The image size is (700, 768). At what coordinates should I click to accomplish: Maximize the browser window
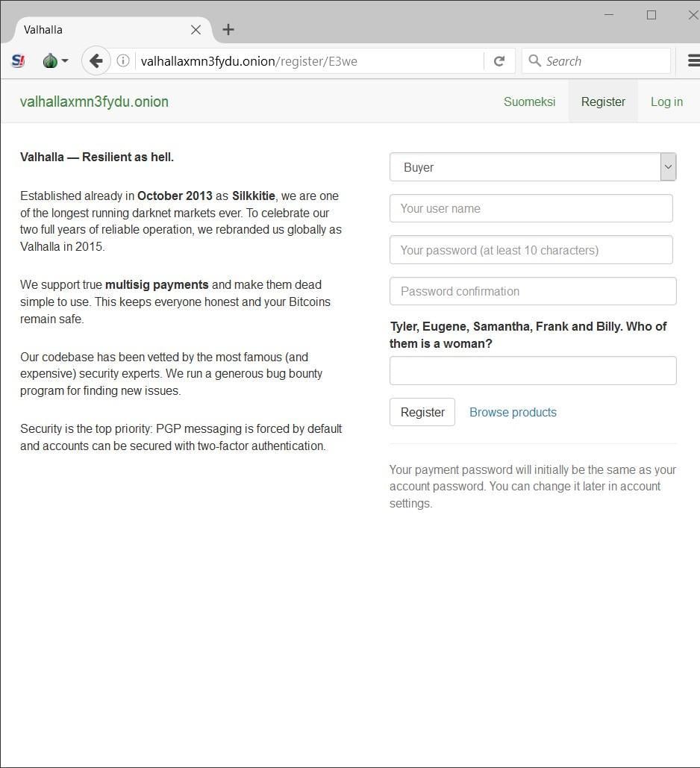click(x=651, y=15)
